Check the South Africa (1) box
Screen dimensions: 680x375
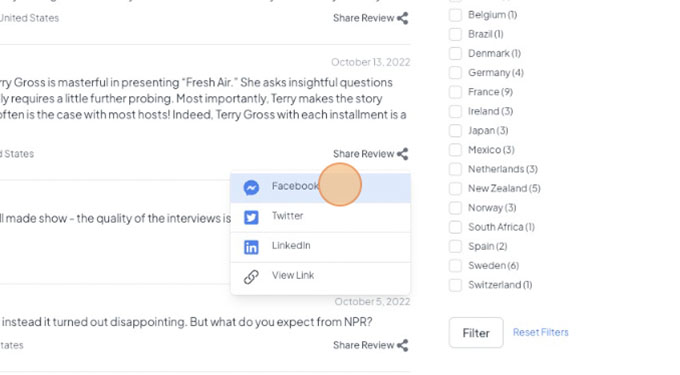[455, 227]
